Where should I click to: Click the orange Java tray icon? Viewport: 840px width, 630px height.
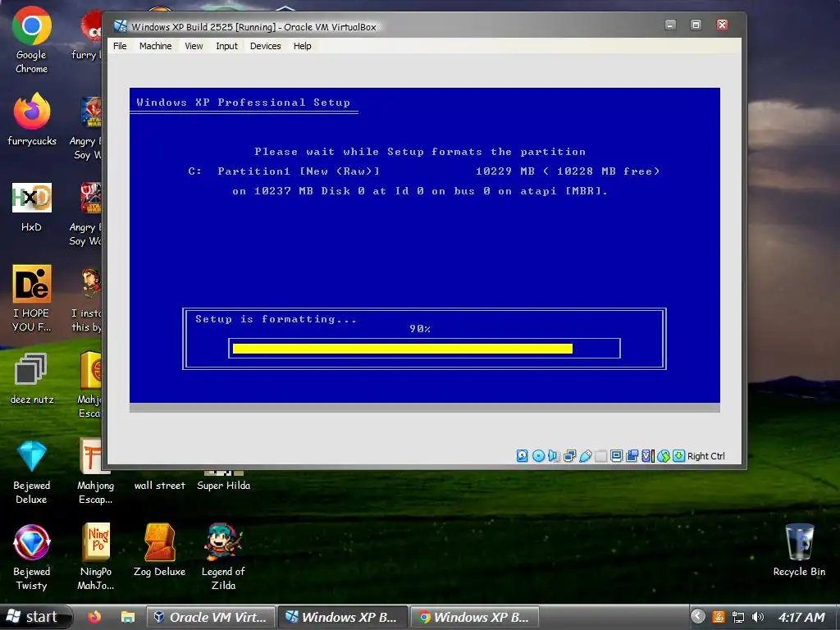pyautogui.click(x=719, y=617)
